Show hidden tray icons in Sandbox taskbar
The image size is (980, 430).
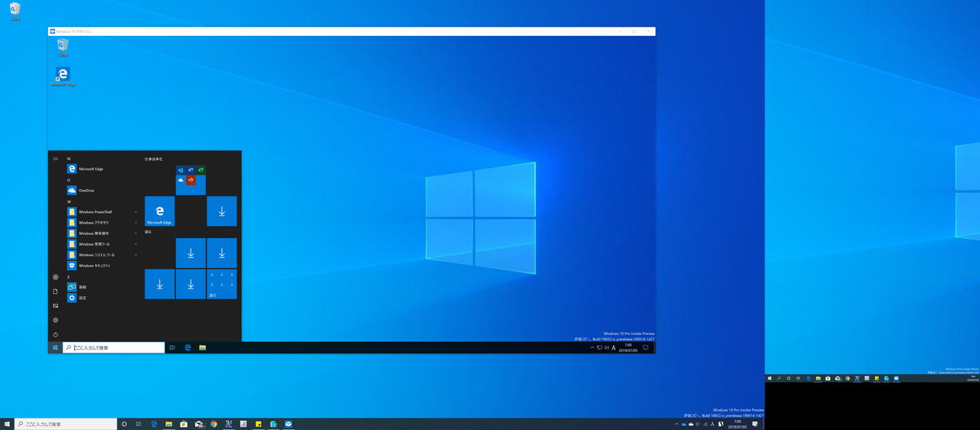pyautogui.click(x=593, y=347)
